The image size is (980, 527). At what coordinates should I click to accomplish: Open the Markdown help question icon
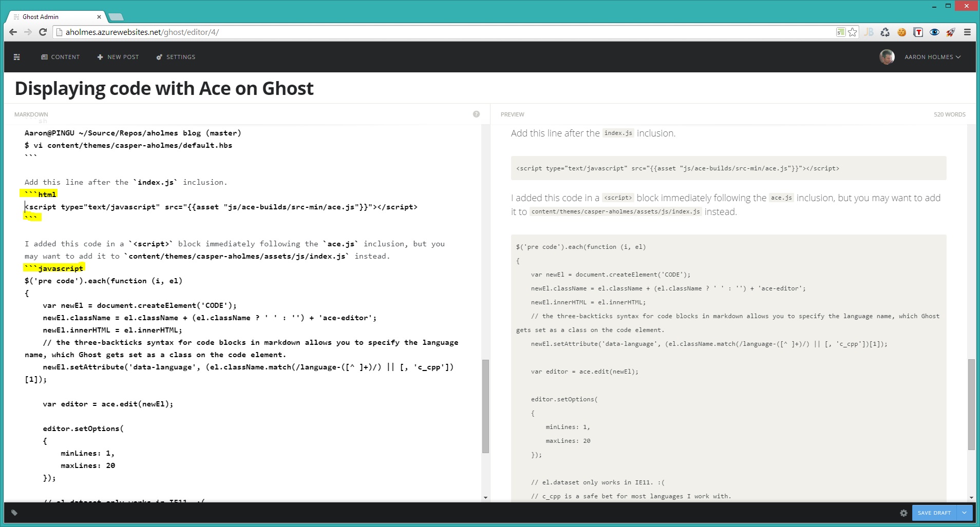pos(476,114)
